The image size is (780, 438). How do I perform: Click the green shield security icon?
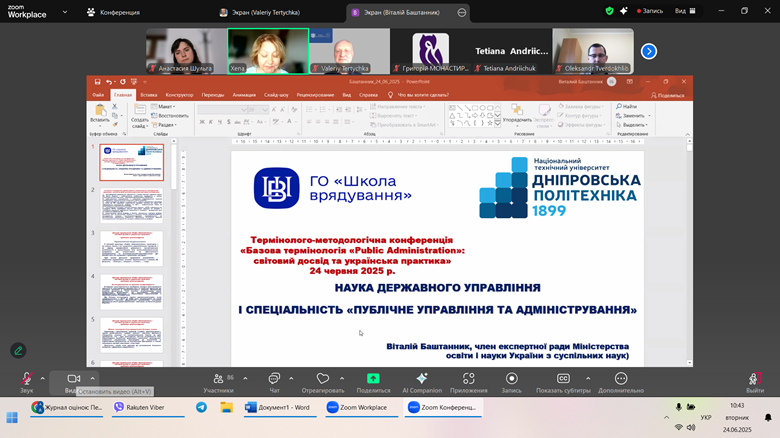pos(609,11)
